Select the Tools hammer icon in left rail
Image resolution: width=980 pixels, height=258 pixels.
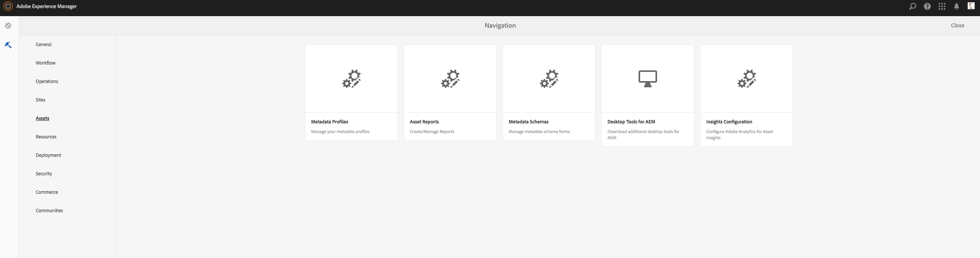click(x=8, y=45)
